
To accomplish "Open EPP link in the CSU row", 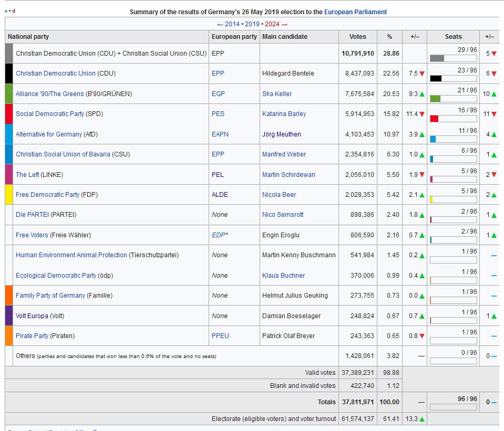I will pos(218,154).
